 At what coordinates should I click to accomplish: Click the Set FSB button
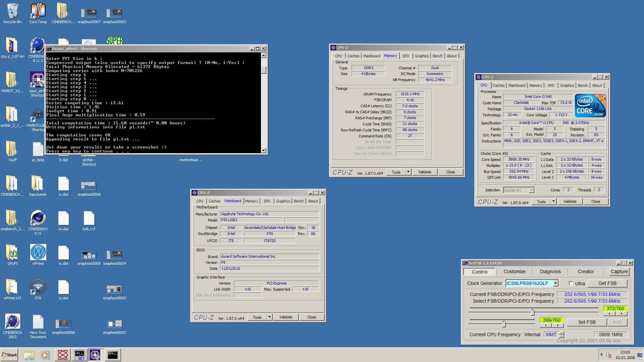587,322
